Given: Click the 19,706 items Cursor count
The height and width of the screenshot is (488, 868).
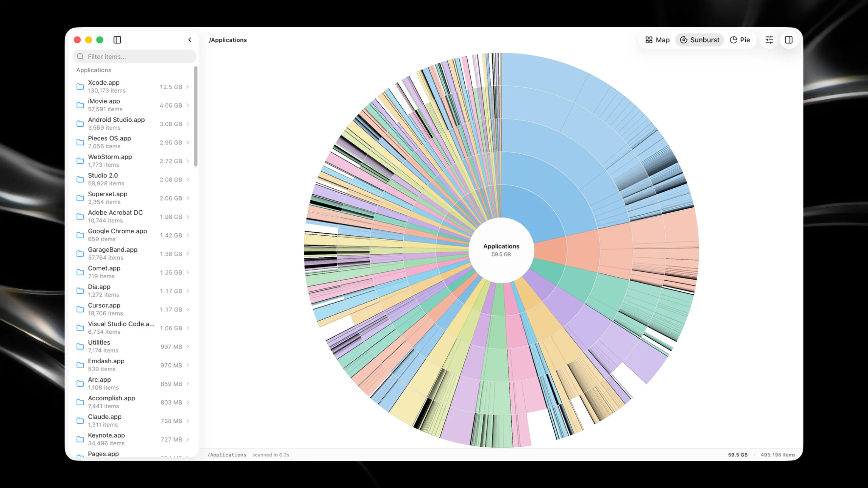Looking at the screenshot, I should [106, 313].
